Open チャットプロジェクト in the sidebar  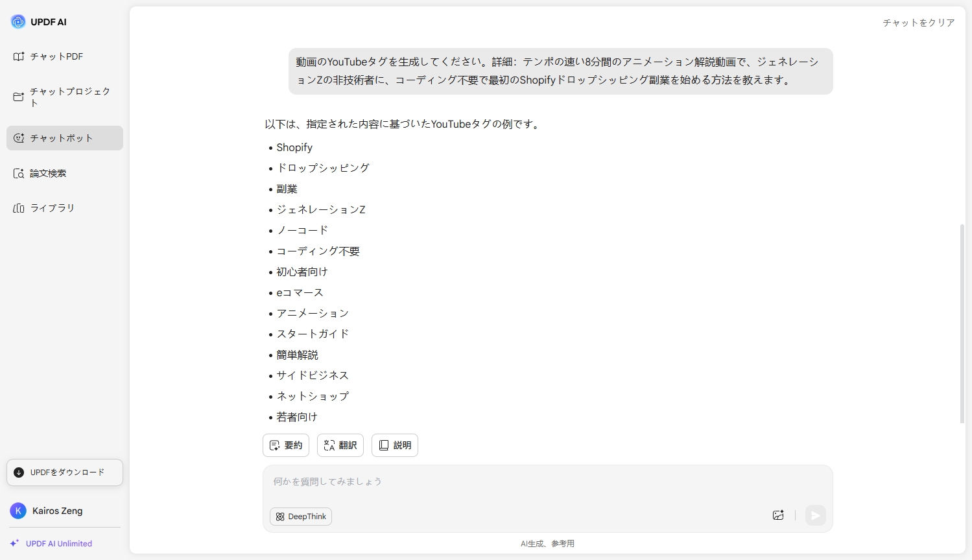click(65, 97)
